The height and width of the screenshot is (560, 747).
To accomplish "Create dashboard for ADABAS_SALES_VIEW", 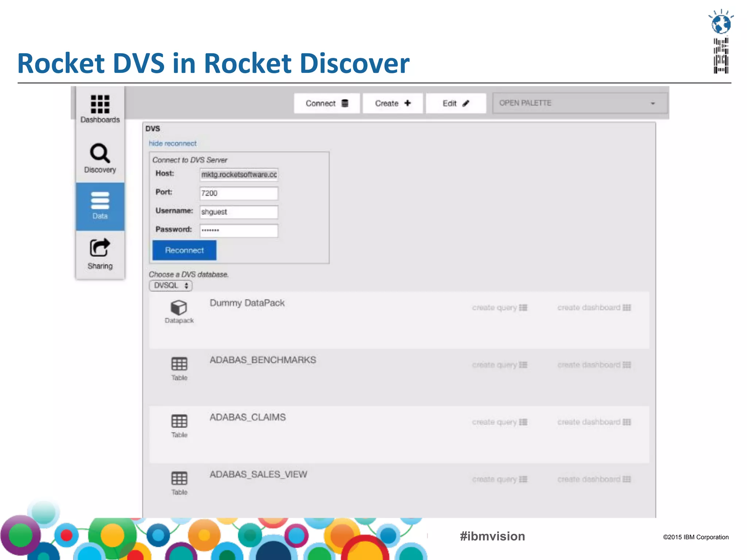I will click(594, 479).
